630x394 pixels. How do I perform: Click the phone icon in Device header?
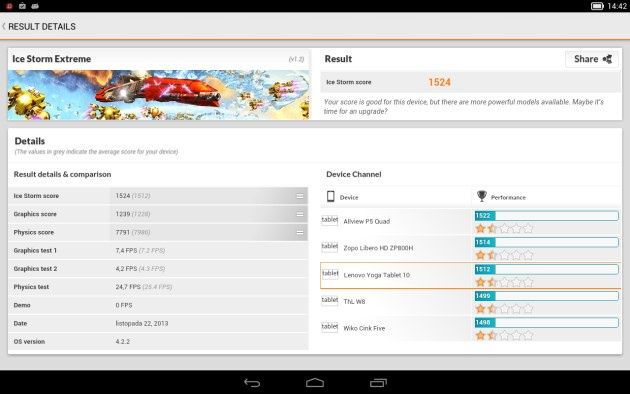(x=330, y=196)
